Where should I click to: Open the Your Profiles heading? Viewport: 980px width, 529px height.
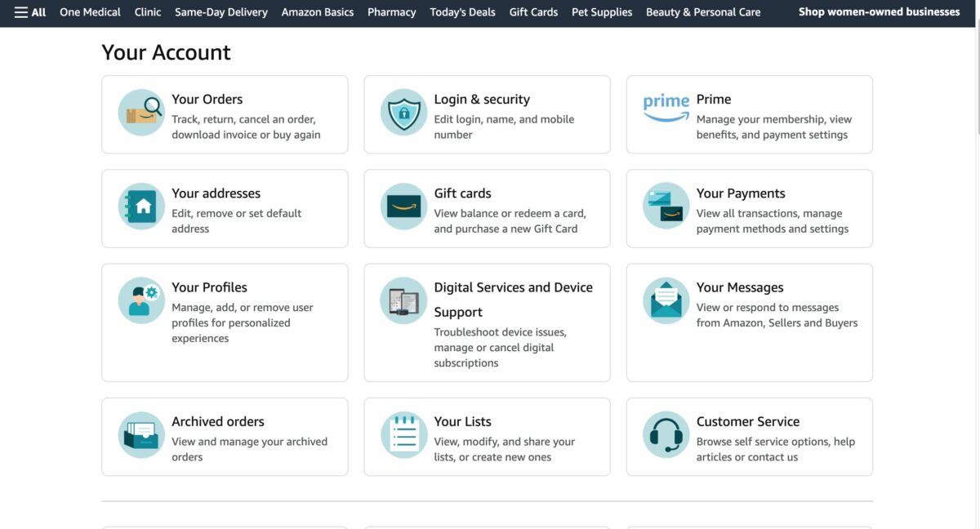coord(209,287)
